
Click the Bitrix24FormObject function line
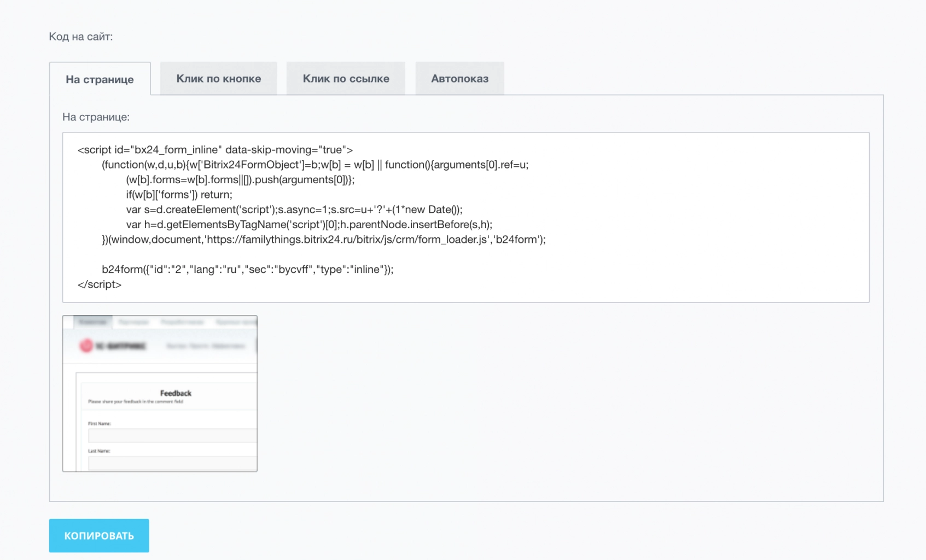tap(315, 165)
